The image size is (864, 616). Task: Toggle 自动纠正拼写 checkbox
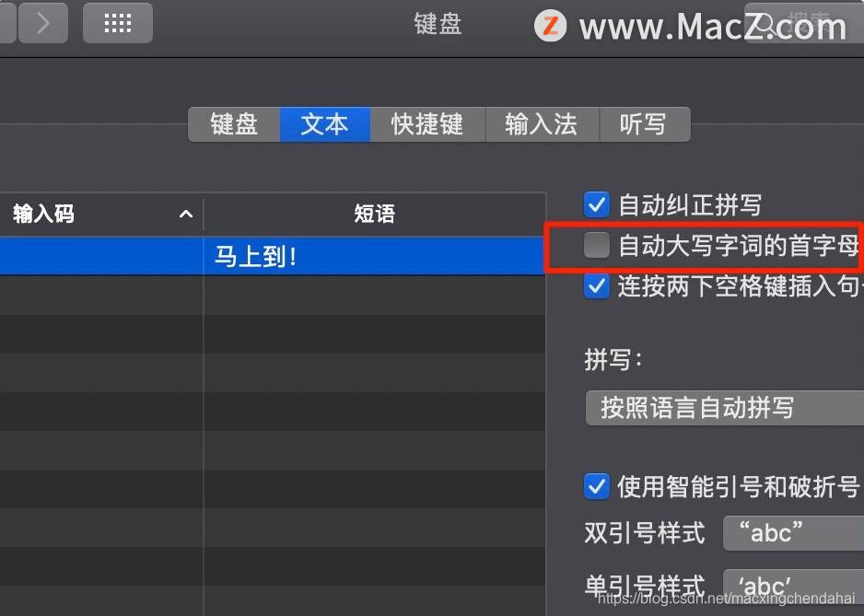597,204
